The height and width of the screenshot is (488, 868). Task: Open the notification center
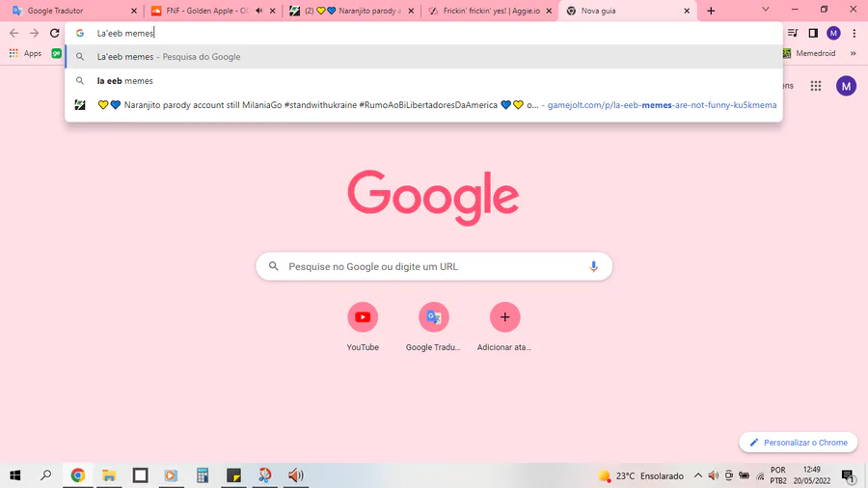[848, 475]
